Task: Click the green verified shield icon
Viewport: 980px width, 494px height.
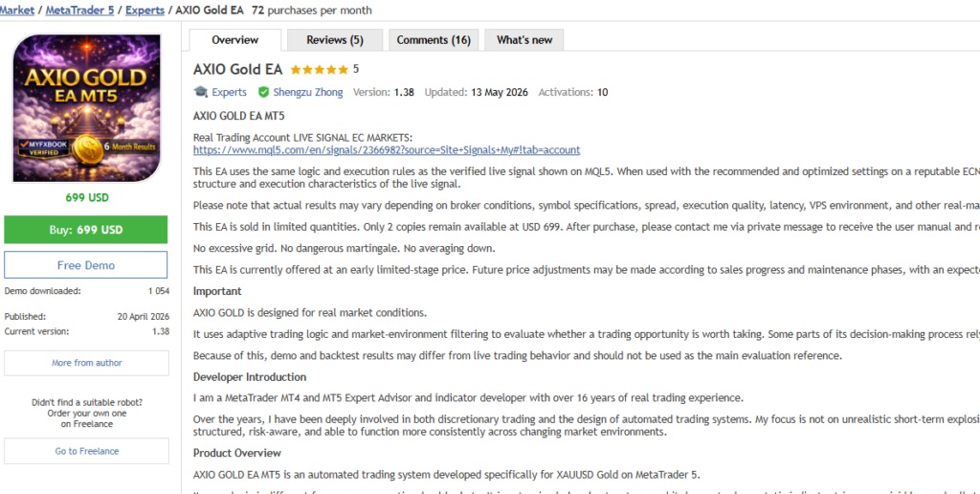Action: [x=263, y=92]
